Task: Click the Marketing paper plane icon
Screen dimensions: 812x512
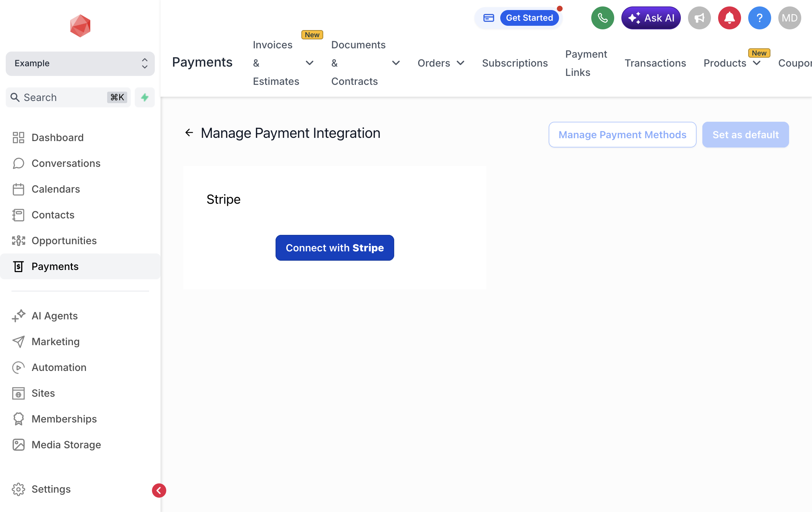Action: pyautogui.click(x=18, y=342)
